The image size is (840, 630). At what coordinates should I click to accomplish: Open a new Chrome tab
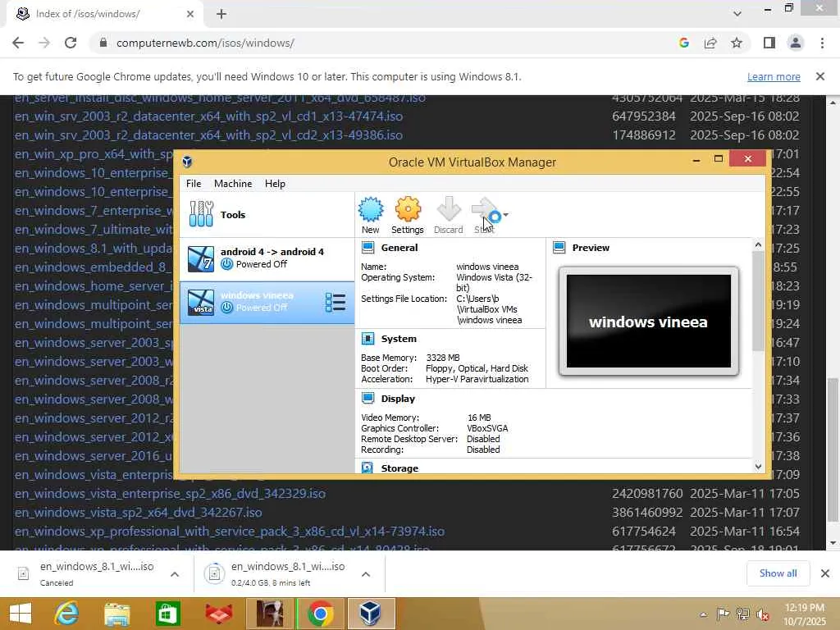tap(221, 14)
